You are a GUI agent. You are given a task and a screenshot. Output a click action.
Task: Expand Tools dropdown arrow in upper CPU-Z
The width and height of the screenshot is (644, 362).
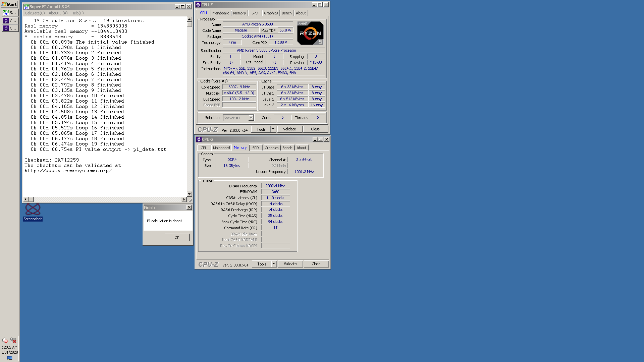point(273,129)
